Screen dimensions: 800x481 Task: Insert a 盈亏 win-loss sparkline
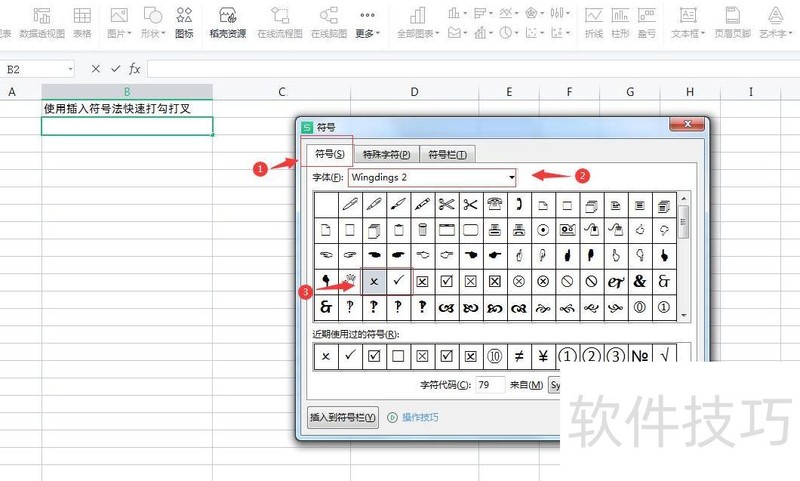[646, 23]
